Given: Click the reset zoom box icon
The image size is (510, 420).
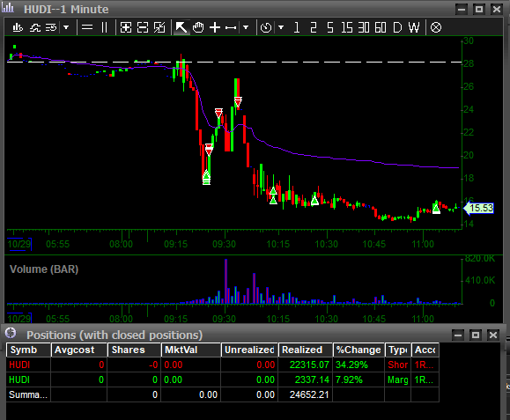Looking at the screenshot, I should pos(159,27).
